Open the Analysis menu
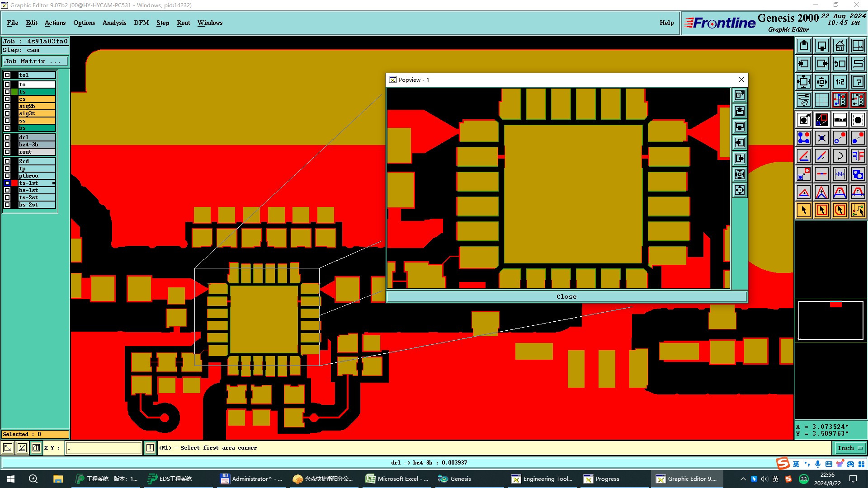The width and height of the screenshot is (868, 488). pos(114,23)
